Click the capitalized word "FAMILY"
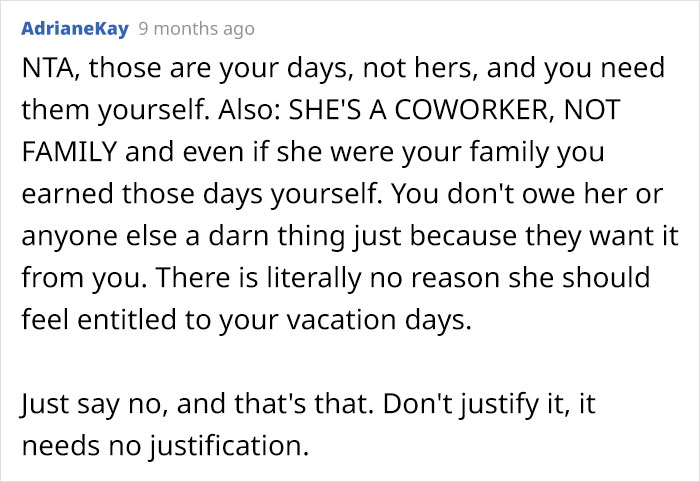The width and height of the screenshot is (700, 482). click(69, 152)
